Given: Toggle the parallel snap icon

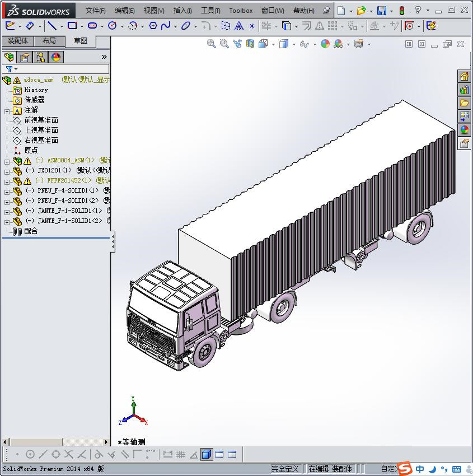Looking at the screenshot, I should pos(125,455).
